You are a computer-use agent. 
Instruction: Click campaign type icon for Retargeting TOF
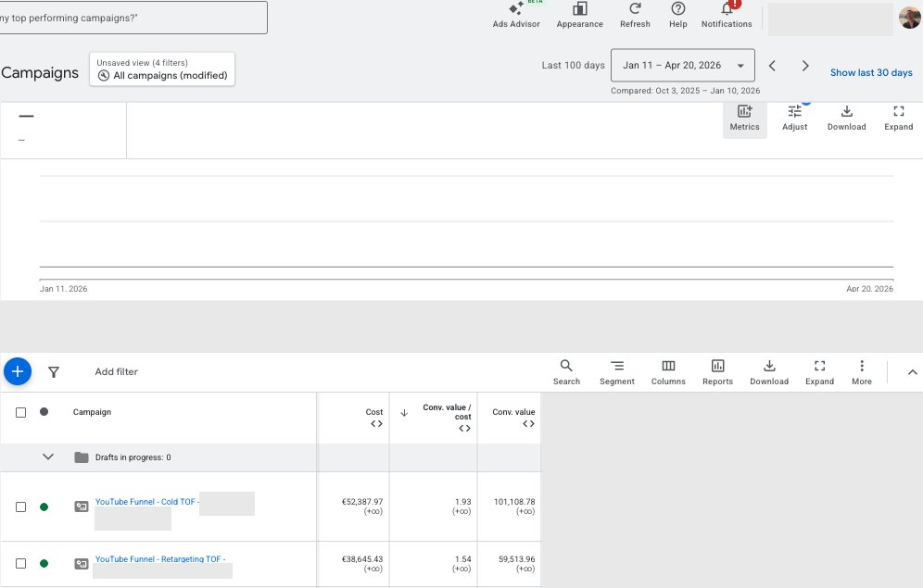(x=82, y=564)
